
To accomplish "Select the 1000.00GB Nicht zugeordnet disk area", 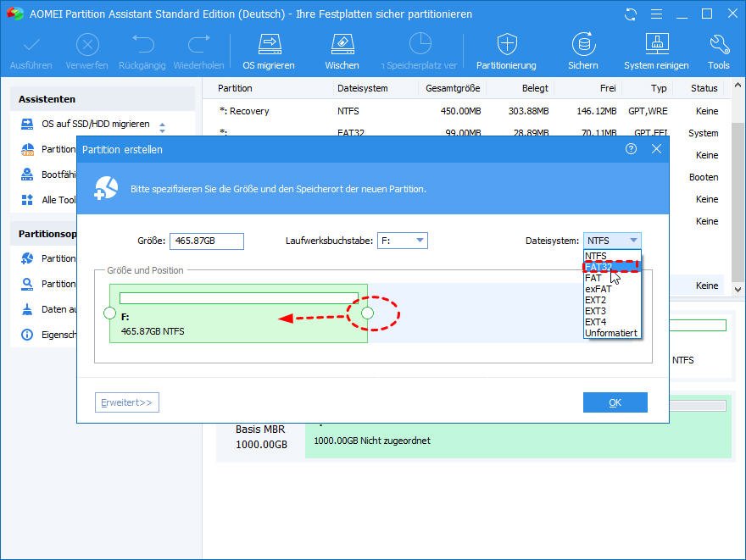I will (518, 441).
